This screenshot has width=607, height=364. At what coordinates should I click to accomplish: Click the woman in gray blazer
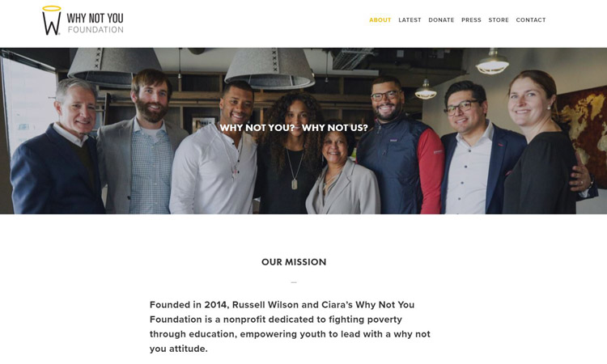pos(340,168)
